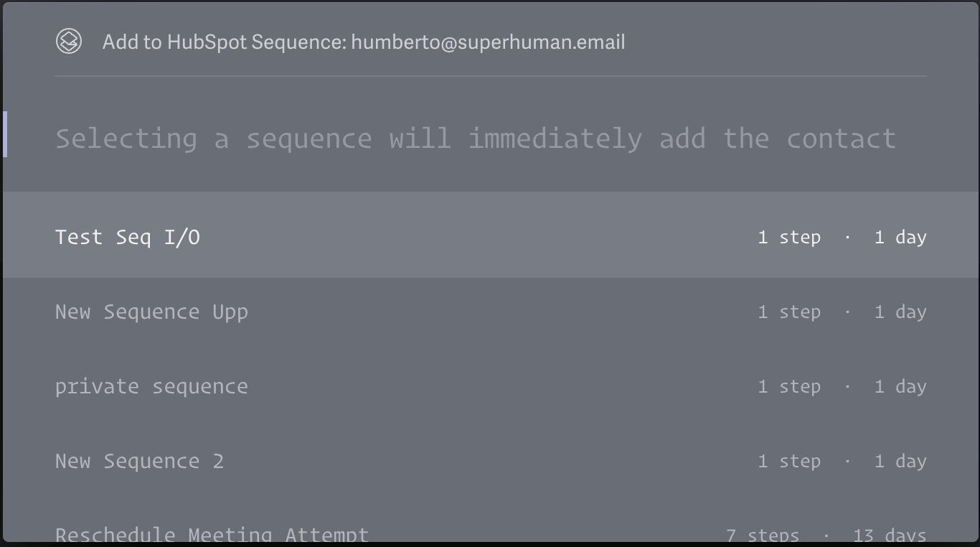
Task: Click the purple accent bar beside input
Action: (5, 134)
